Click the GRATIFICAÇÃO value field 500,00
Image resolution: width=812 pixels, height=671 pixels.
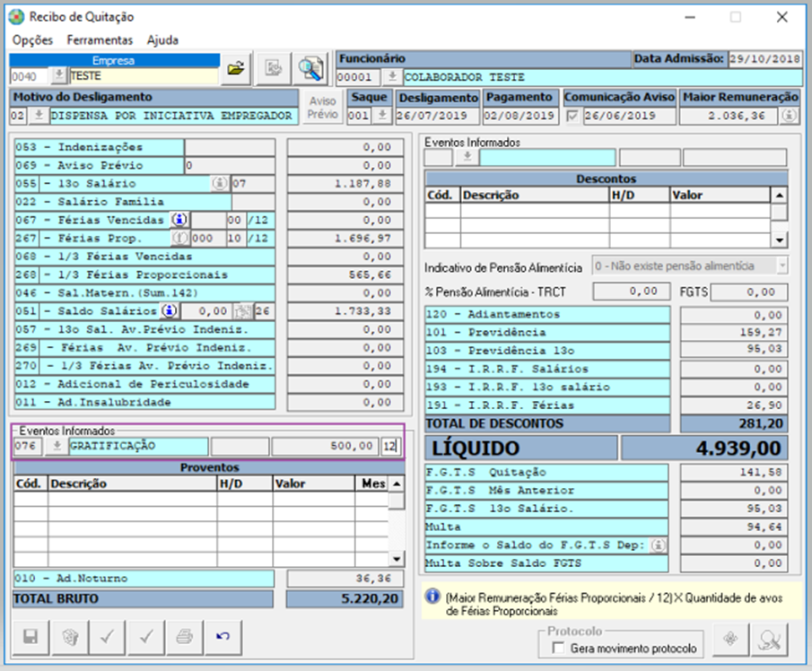tap(324, 447)
